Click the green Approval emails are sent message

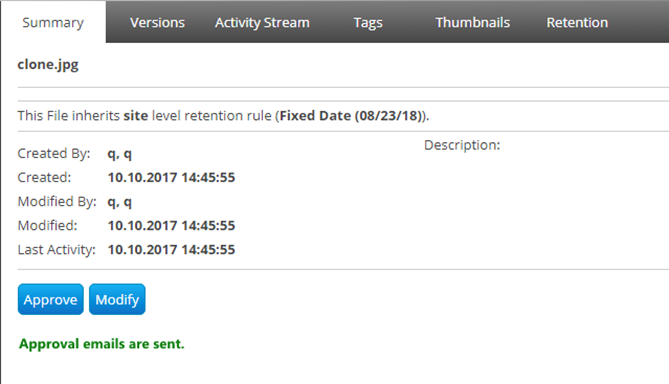pos(102,344)
